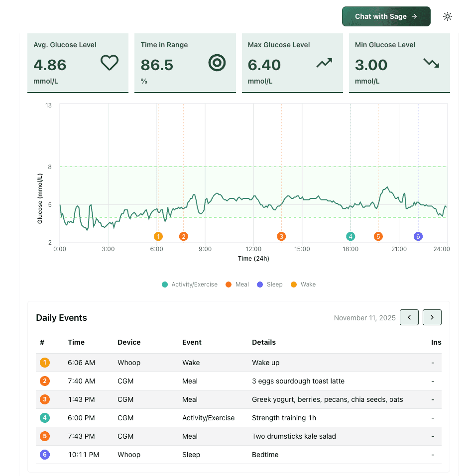The height and width of the screenshot is (476, 468).
Task: Click the row 5 badge for 7:43 PM meal
Action: [x=45, y=436]
